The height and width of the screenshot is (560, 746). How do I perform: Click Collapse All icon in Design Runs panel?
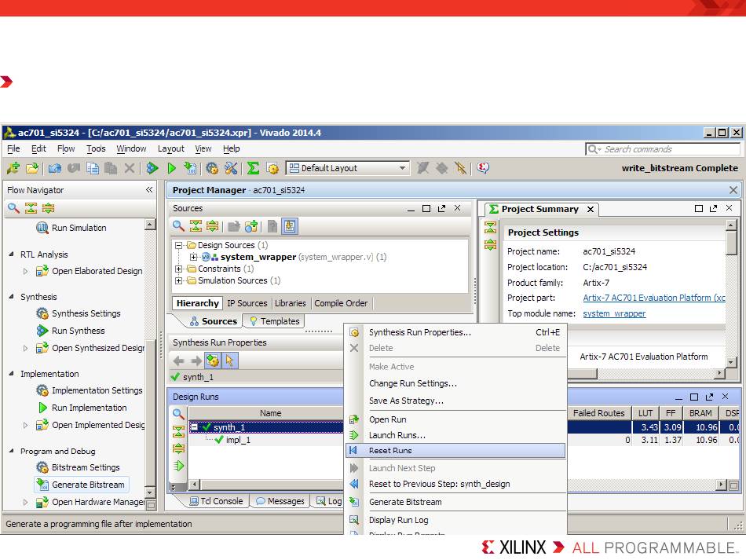click(x=178, y=431)
